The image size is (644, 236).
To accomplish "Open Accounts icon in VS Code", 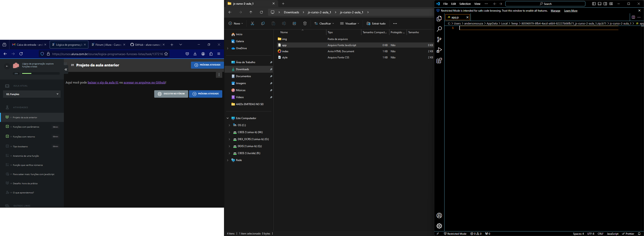I will (439, 215).
